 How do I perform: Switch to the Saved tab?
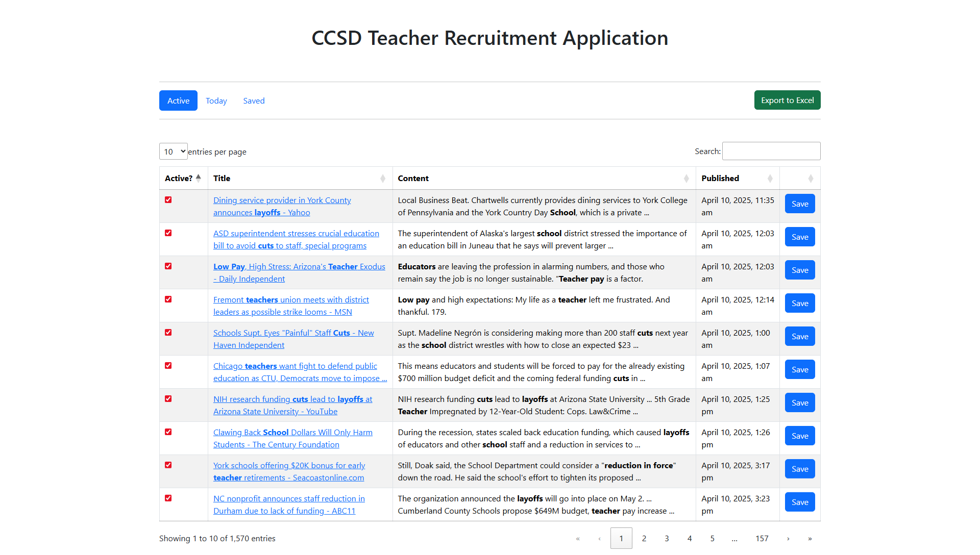point(254,101)
